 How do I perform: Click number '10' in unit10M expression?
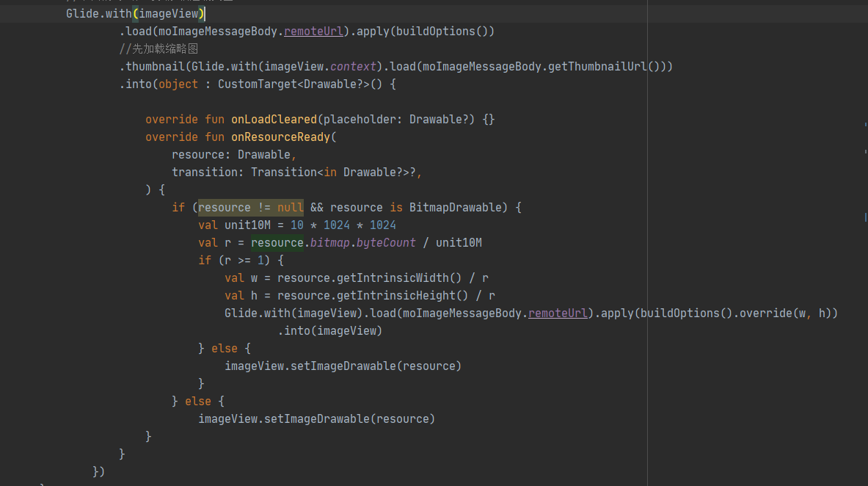point(297,225)
